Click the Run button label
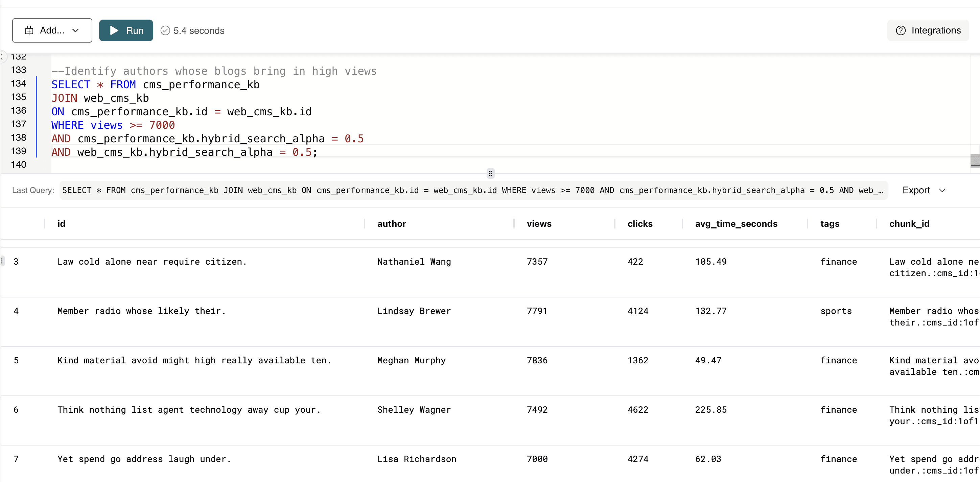 135,30
